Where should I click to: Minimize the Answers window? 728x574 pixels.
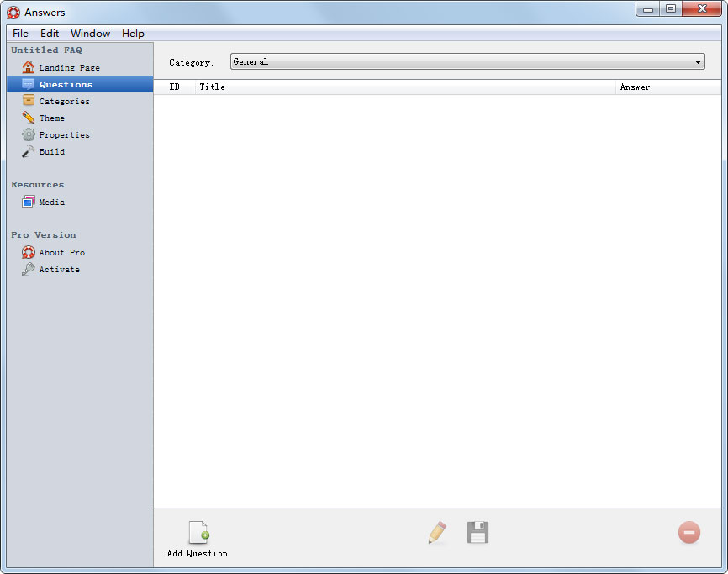647,8
